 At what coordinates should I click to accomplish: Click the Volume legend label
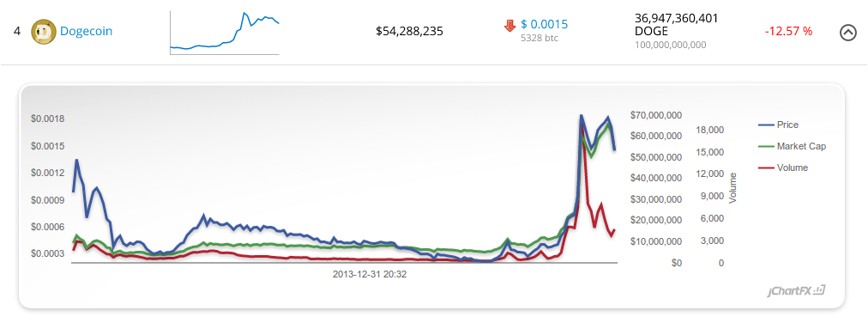793,167
